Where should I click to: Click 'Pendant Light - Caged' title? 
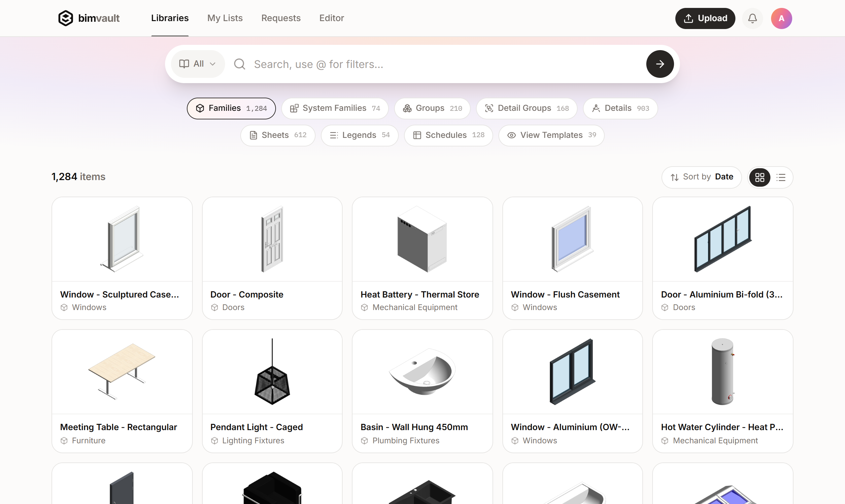[256, 427]
